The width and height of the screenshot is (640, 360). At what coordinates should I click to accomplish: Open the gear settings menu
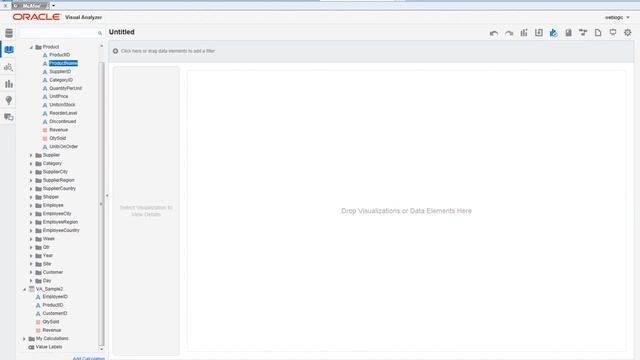coord(628,33)
